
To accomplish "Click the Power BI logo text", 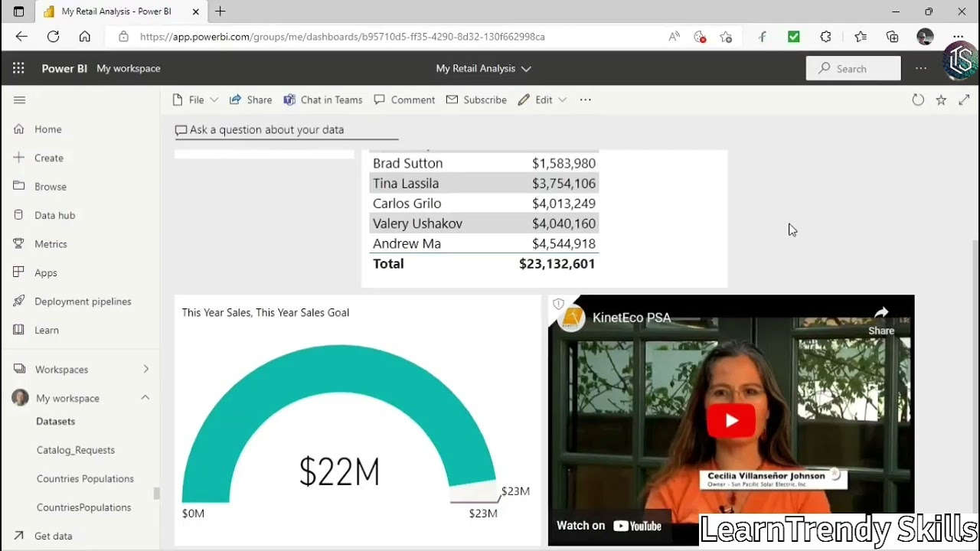I will click(x=64, y=68).
